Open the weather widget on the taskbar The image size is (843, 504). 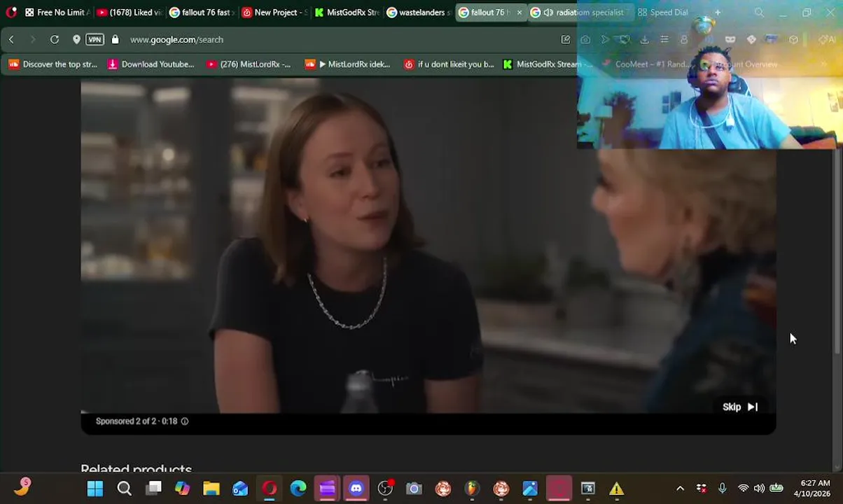(x=22, y=487)
